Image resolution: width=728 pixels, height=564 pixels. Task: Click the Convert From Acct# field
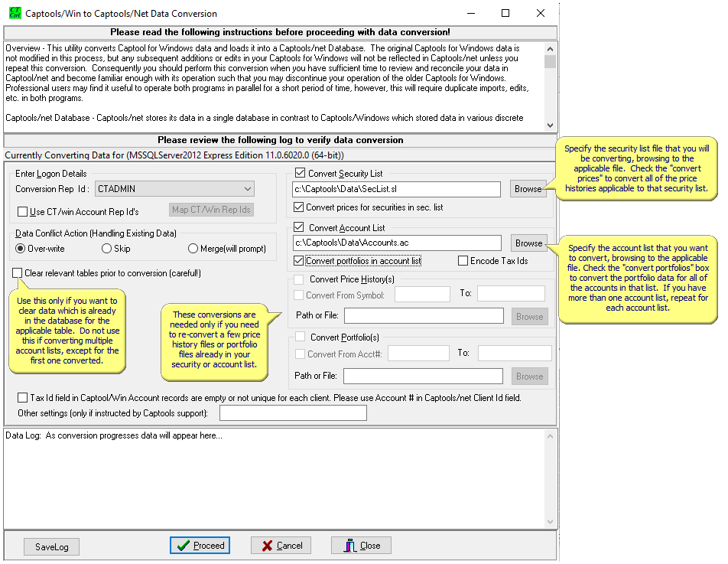coord(419,353)
